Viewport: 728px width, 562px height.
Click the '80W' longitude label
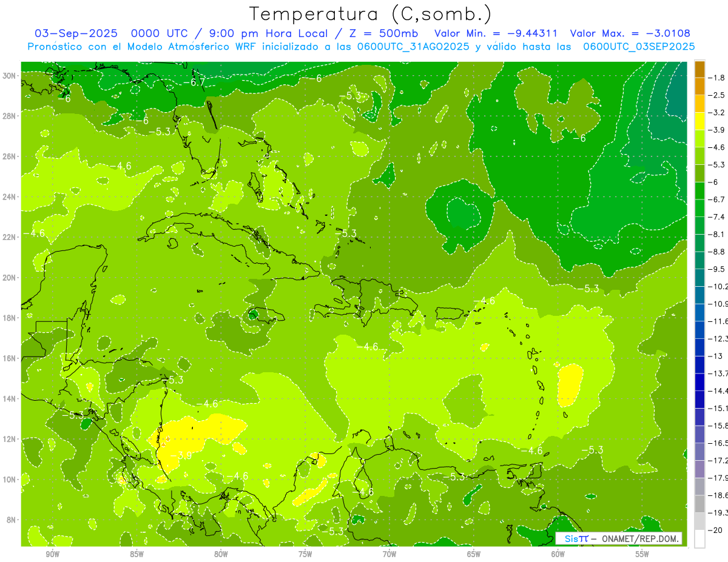221,554
